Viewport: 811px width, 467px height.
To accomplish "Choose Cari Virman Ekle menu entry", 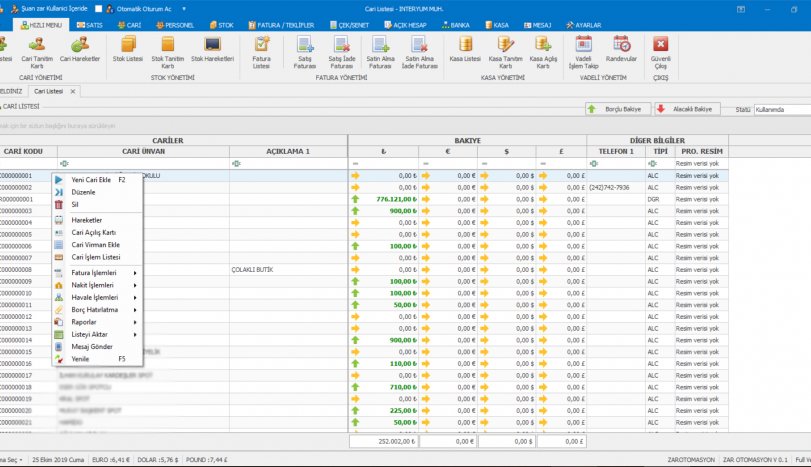I will 97,245.
